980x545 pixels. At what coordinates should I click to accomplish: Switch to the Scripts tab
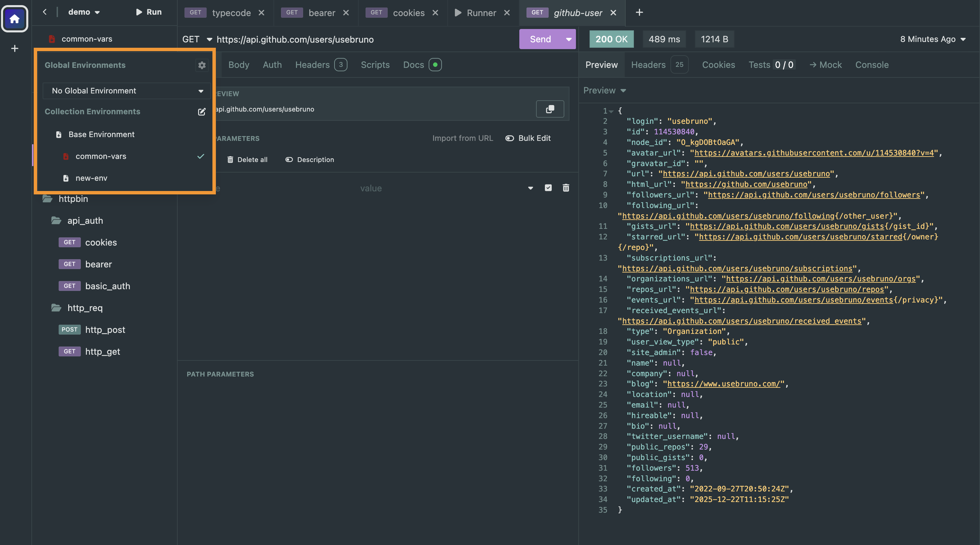tap(375, 65)
